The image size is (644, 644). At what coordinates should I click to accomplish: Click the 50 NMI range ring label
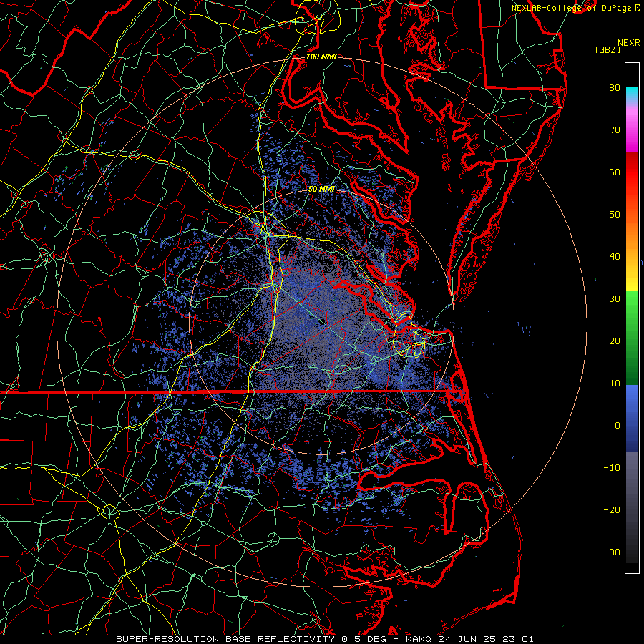click(x=321, y=189)
